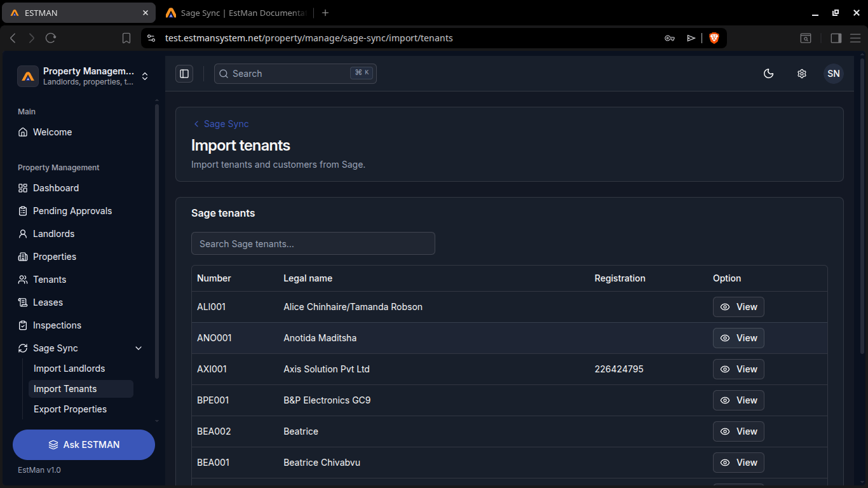The height and width of the screenshot is (488, 868).
Task: Click the page vertical scrollbar
Action: tap(862, 207)
